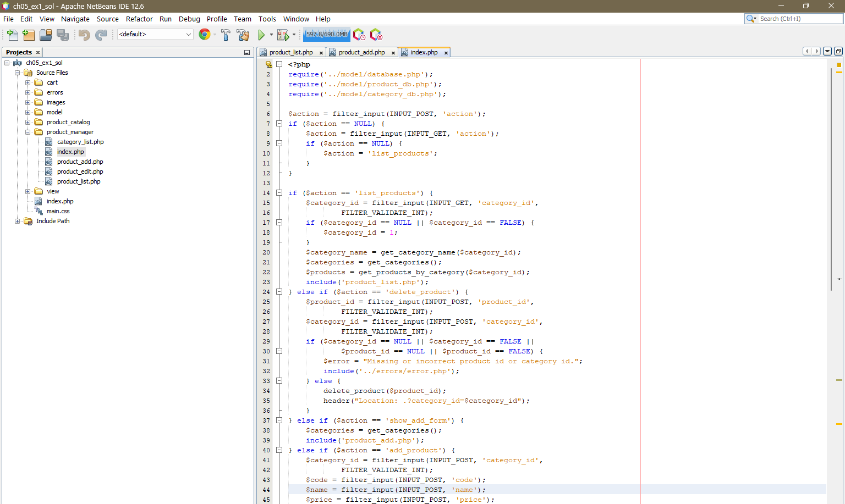
Task: Undo the last edit
Action: coord(83,35)
